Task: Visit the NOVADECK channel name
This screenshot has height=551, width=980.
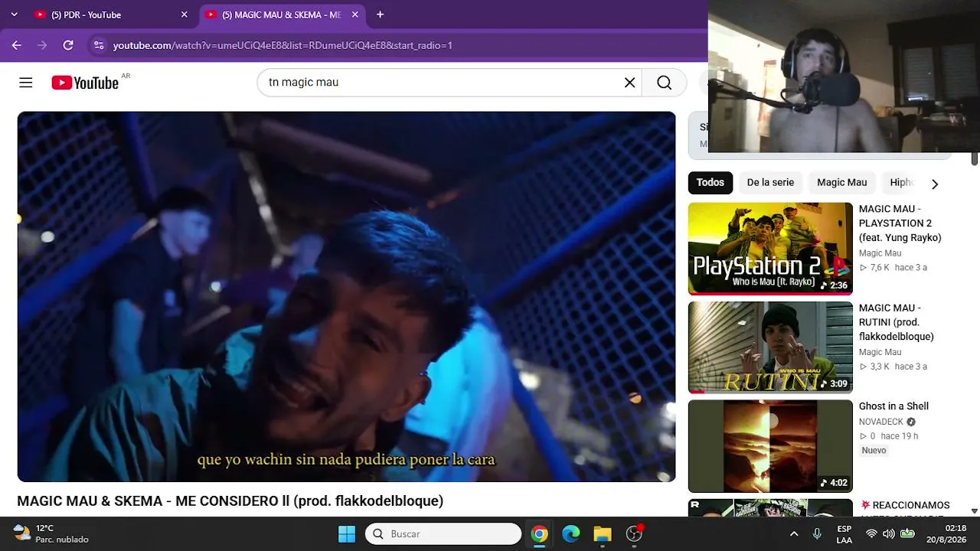Action: click(881, 422)
